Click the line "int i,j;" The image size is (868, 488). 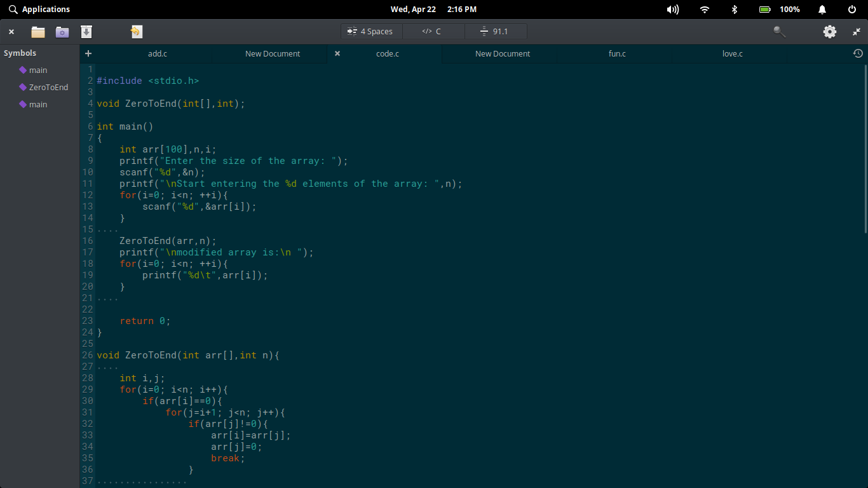(142, 378)
